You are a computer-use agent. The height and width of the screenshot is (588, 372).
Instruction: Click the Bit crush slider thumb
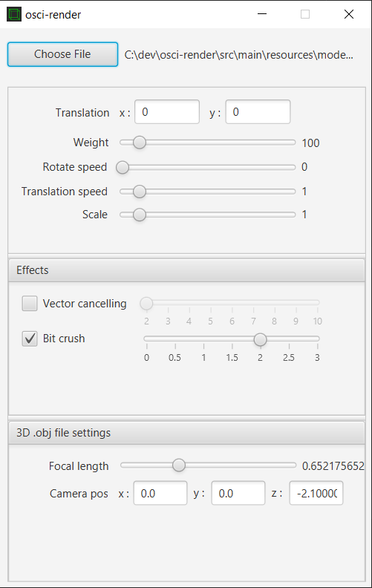(260, 339)
